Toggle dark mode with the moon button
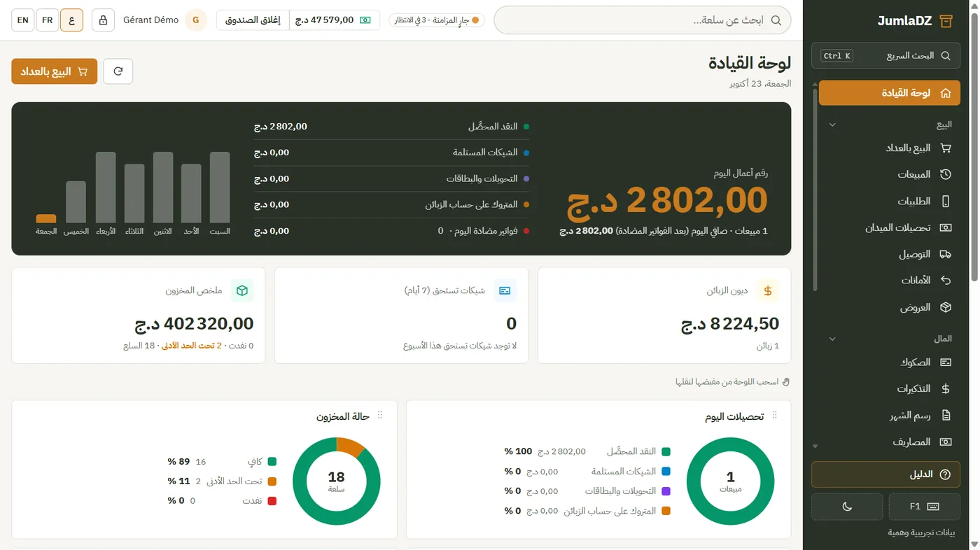Screen dimensions: 980x550 pos(847,507)
